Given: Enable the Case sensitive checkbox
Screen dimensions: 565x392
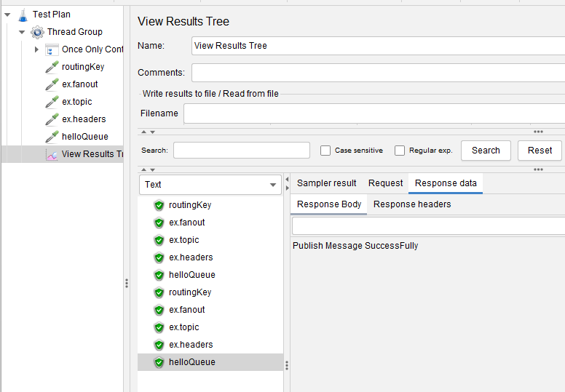Looking at the screenshot, I should 325,151.
